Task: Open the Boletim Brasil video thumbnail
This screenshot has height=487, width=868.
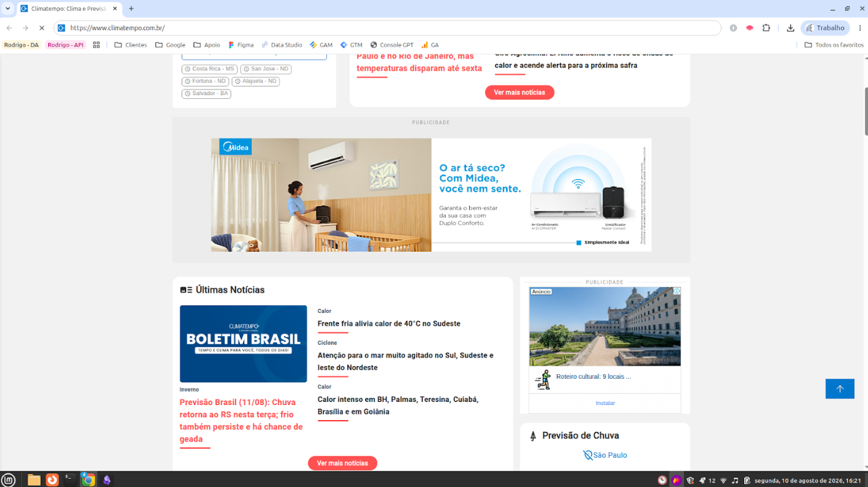Action: 243,344
